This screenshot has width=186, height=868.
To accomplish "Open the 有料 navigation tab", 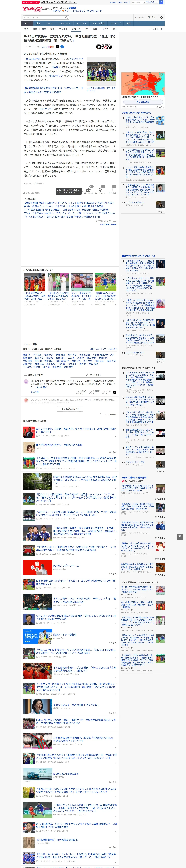I will point(128,23).
